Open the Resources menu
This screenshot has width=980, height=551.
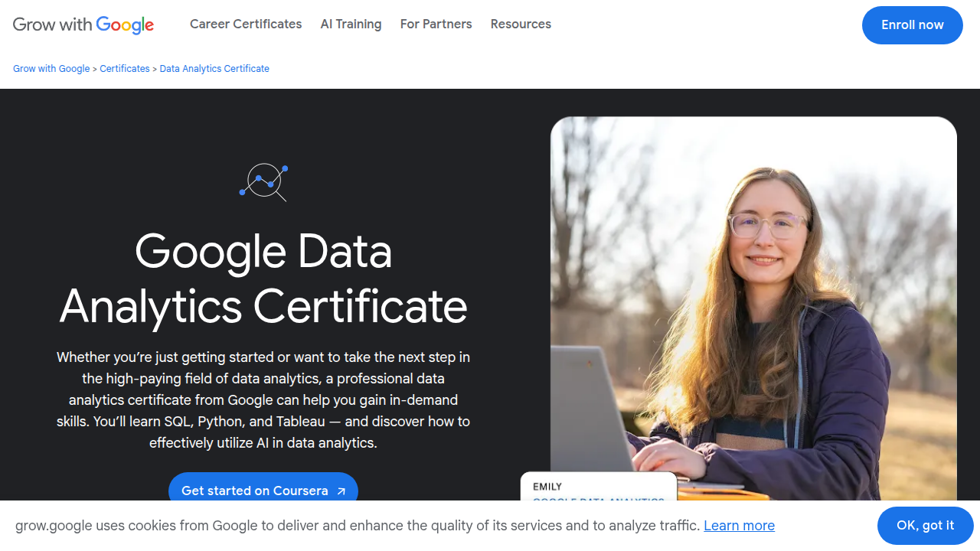click(x=521, y=24)
